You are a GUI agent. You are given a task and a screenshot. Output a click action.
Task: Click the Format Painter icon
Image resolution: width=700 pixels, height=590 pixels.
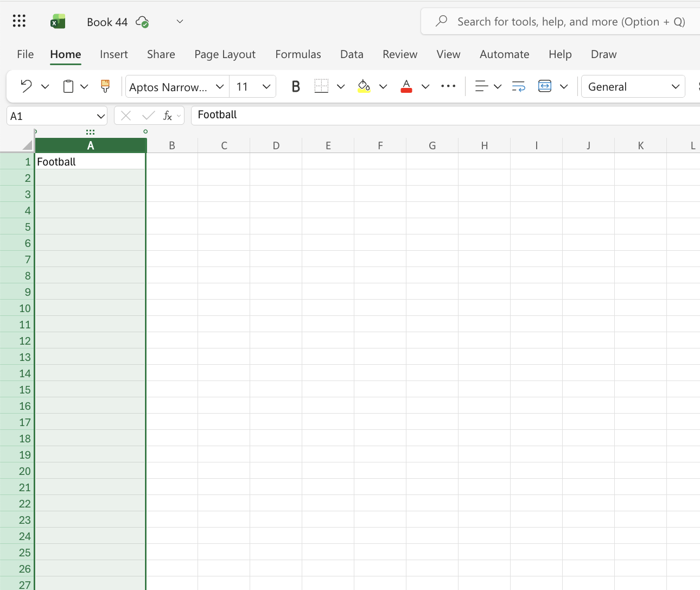point(104,86)
